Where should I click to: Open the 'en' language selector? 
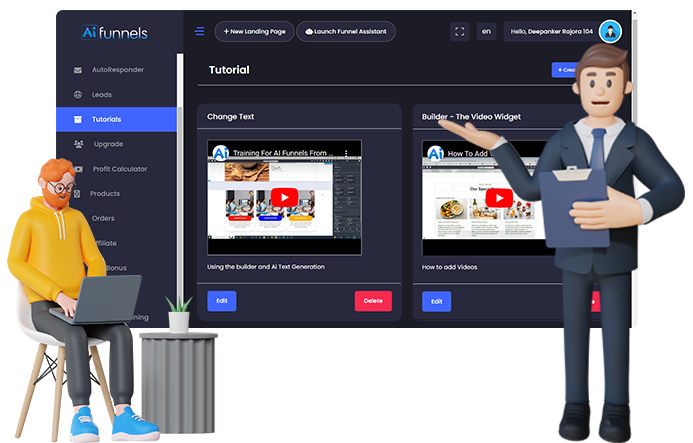pos(486,31)
